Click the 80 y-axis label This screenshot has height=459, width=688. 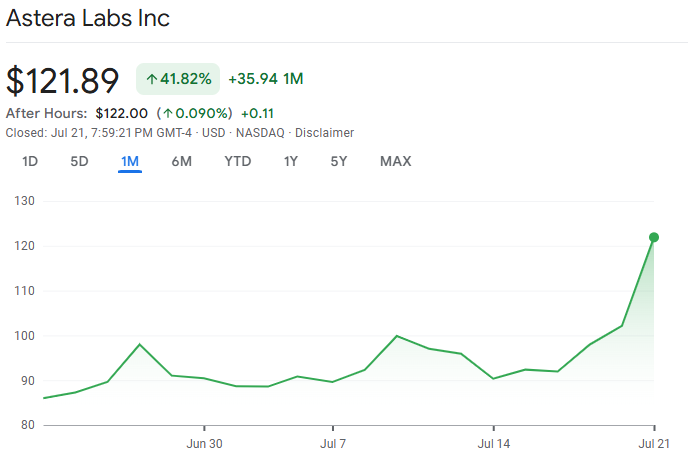[28, 425]
